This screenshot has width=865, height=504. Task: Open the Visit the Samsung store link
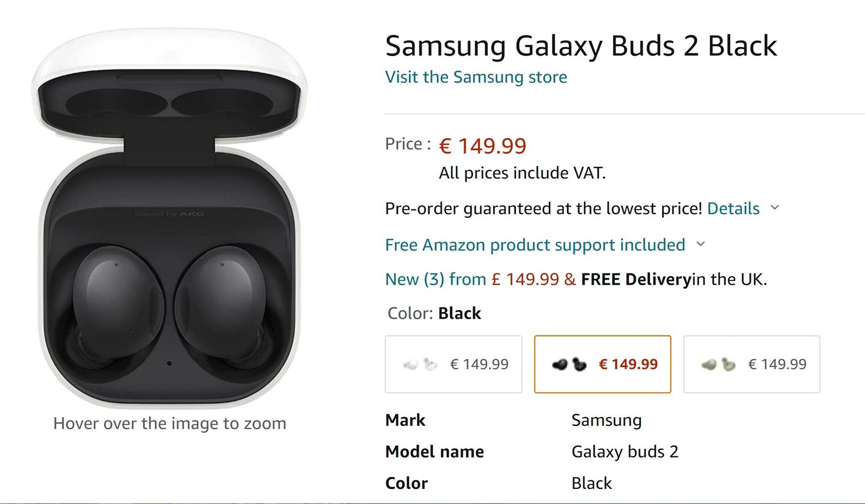(476, 77)
